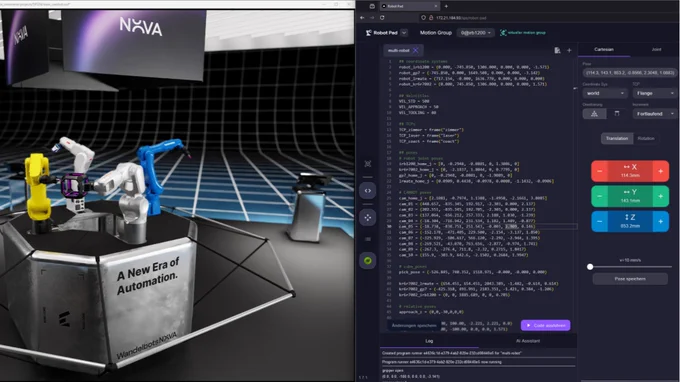
Task: Open the Motion Group selector dropdown
Action: (x=475, y=33)
